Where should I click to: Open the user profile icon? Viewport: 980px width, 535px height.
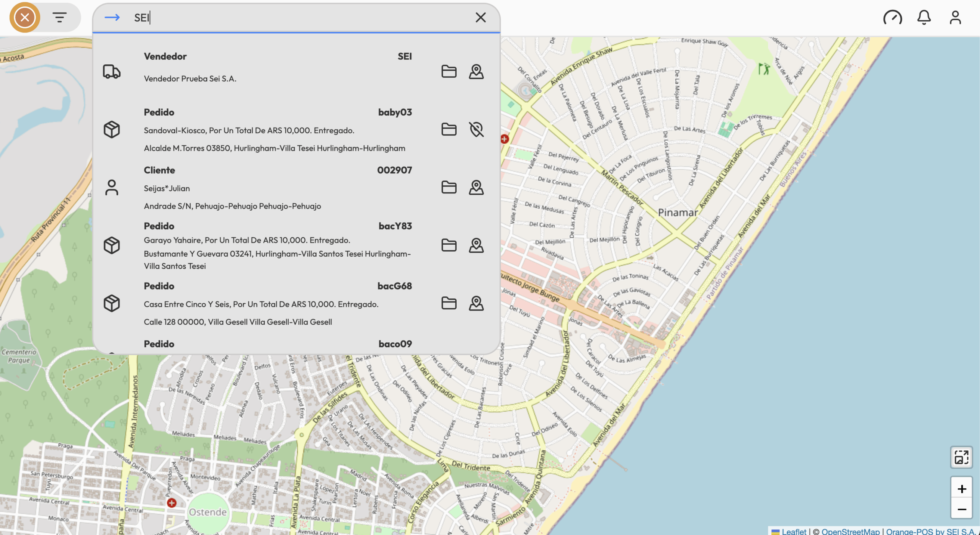(955, 17)
